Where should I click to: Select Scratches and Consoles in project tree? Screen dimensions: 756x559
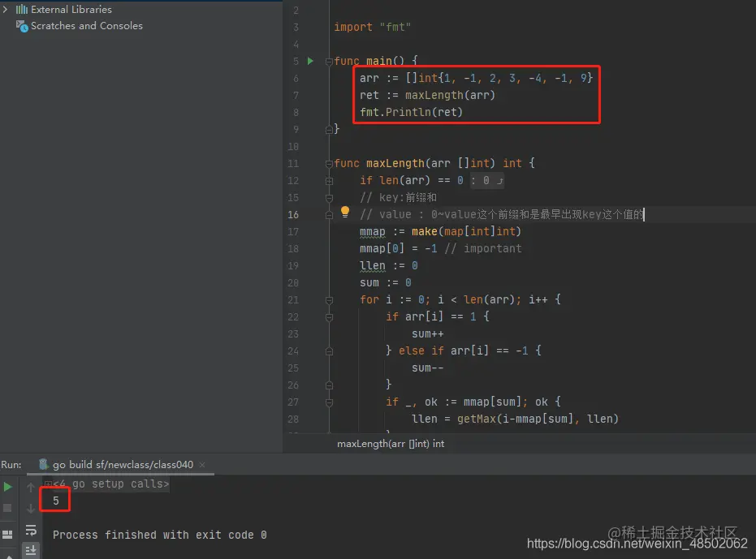tap(86, 26)
